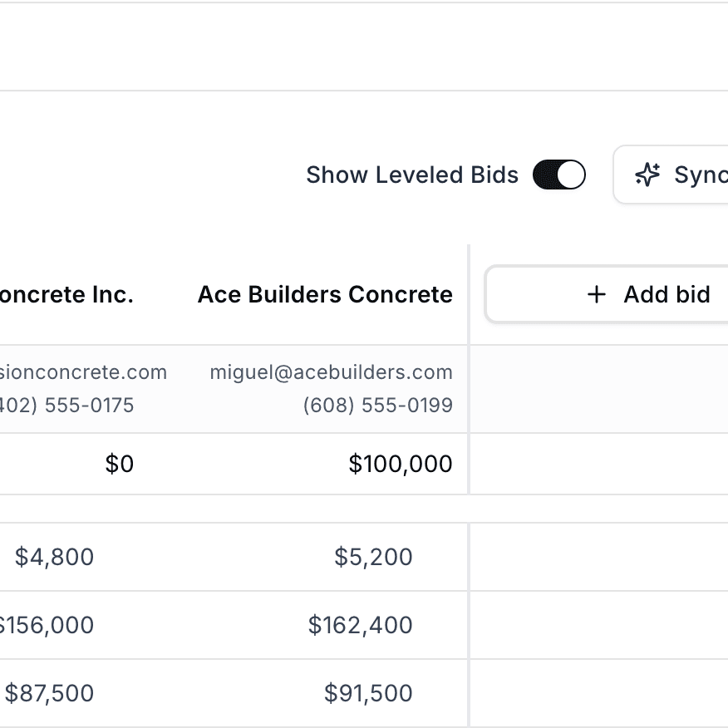
Task: Click the $4,800 bid cell
Action: pos(54,557)
